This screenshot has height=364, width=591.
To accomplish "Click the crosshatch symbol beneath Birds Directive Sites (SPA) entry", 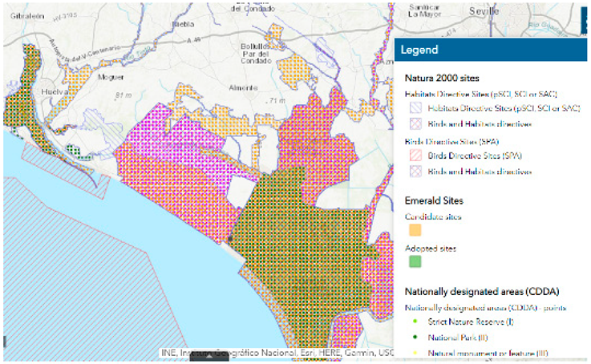I will [x=415, y=172].
